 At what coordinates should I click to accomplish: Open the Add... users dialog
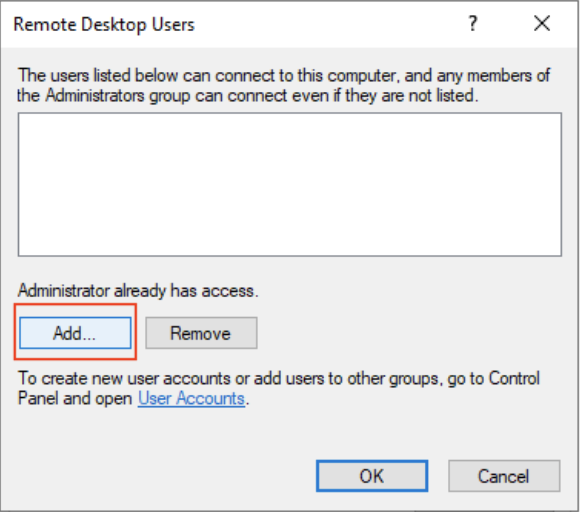(75, 333)
